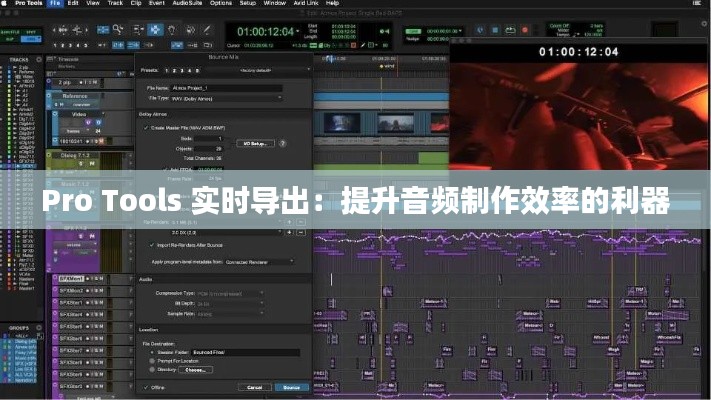Click the Bounce button
Image resolution: width=711 pixels, height=400 pixels.
tap(292, 387)
